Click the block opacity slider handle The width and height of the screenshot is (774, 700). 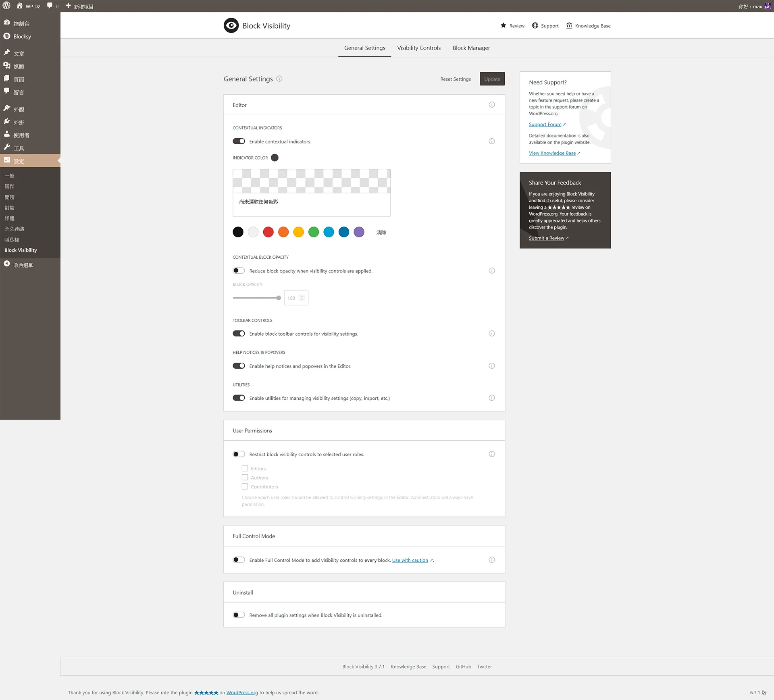point(279,298)
